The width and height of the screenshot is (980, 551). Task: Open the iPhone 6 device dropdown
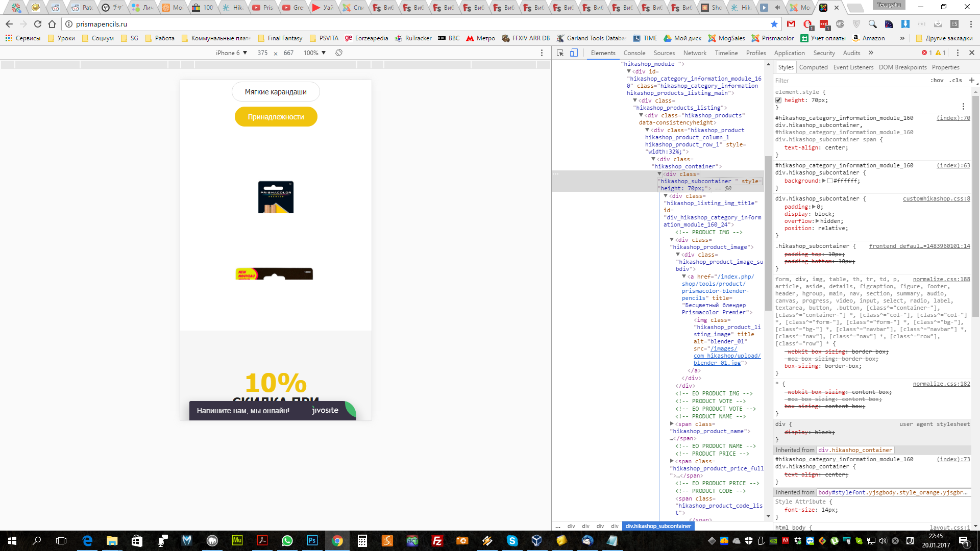[231, 53]
